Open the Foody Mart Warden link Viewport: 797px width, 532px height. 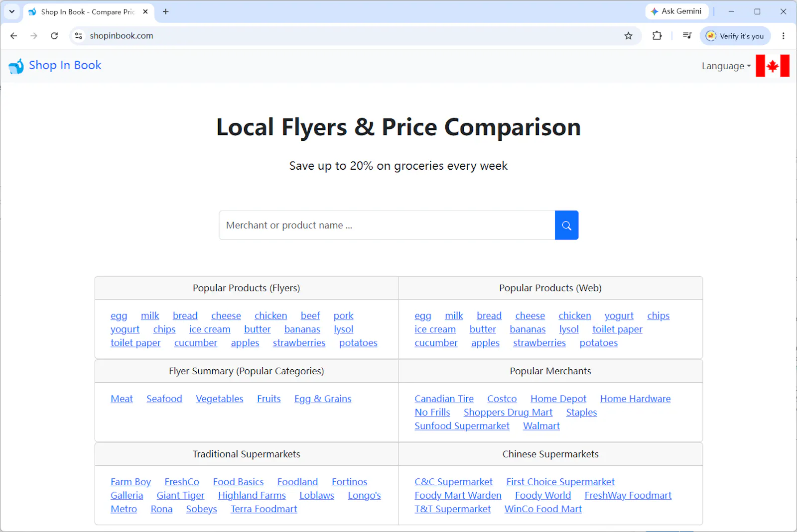[x=458, y=495]
